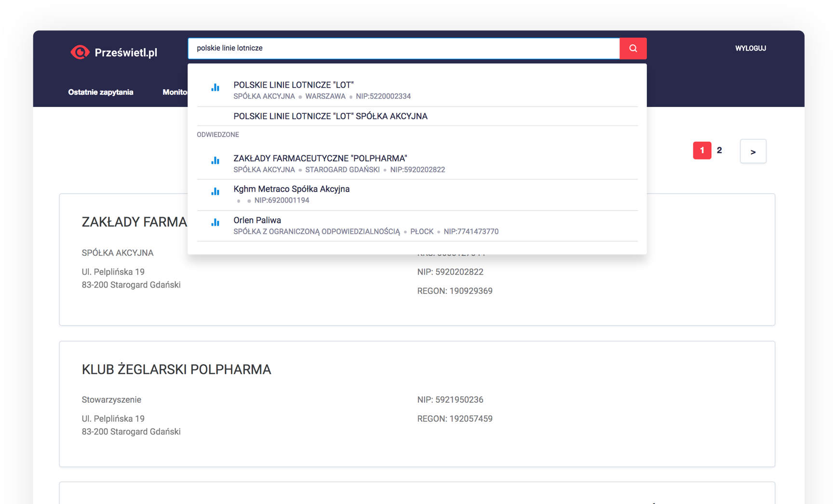This screenshot has height=504, width=837.
Task: Select page 1 in pagination
Action: (702, 150)
